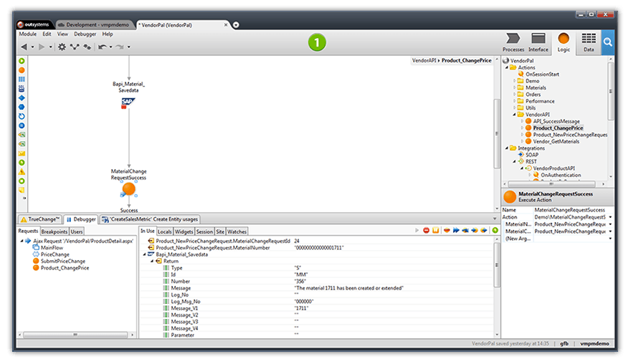Collapse the Integrations folder
Screen dimensions: 631x364
[507, 148]
